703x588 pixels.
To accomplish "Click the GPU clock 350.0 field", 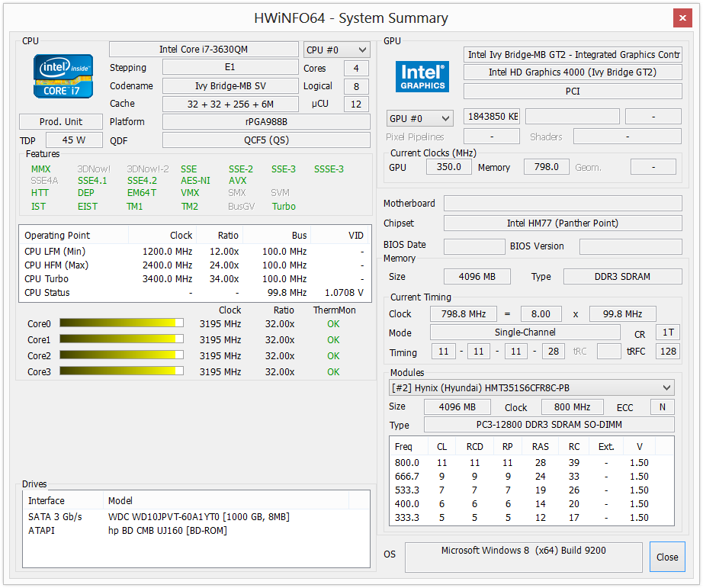I will 449,167.
